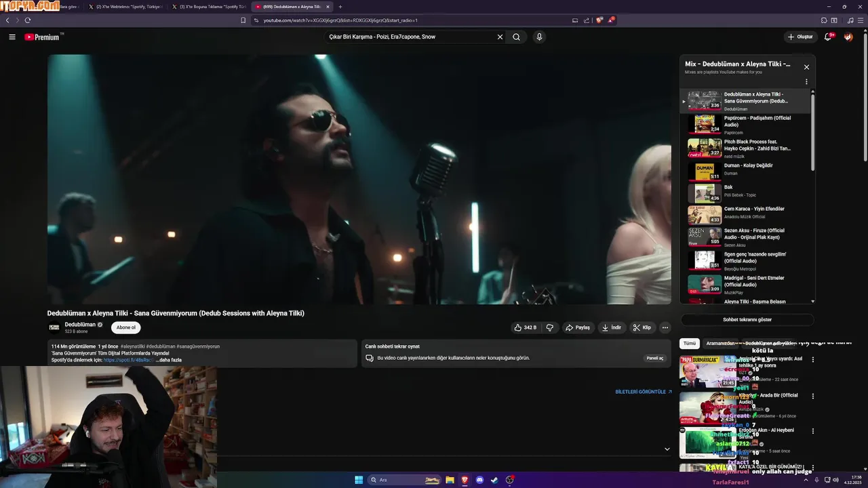Reload the page in the browser
The image size is (868, 488).
pos(28,20)
